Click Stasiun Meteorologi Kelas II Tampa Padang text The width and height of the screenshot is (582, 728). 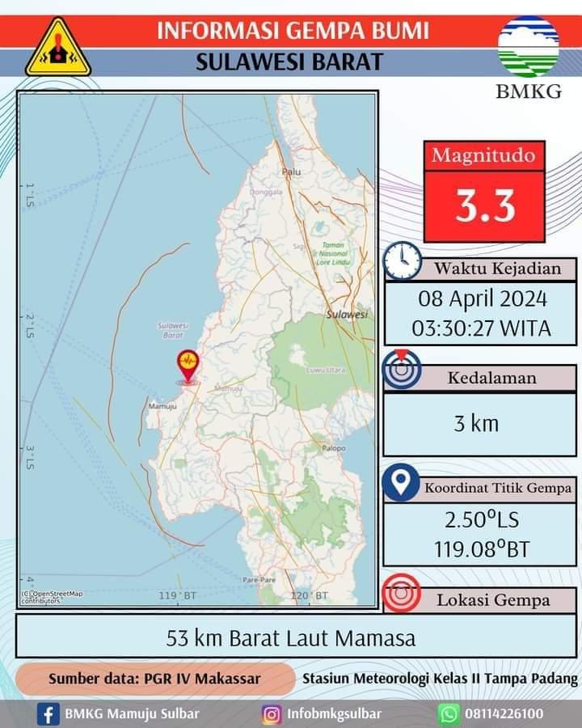click(x=440, y=679)
